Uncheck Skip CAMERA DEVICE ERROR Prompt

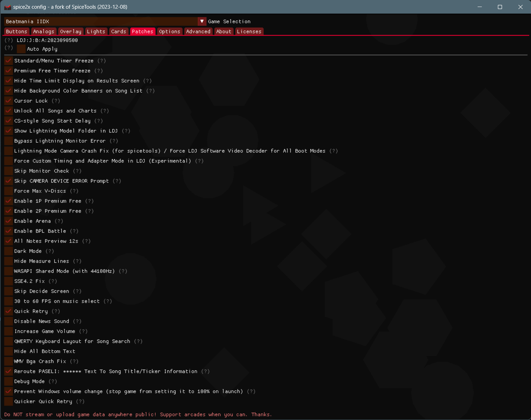coord(8,181)
